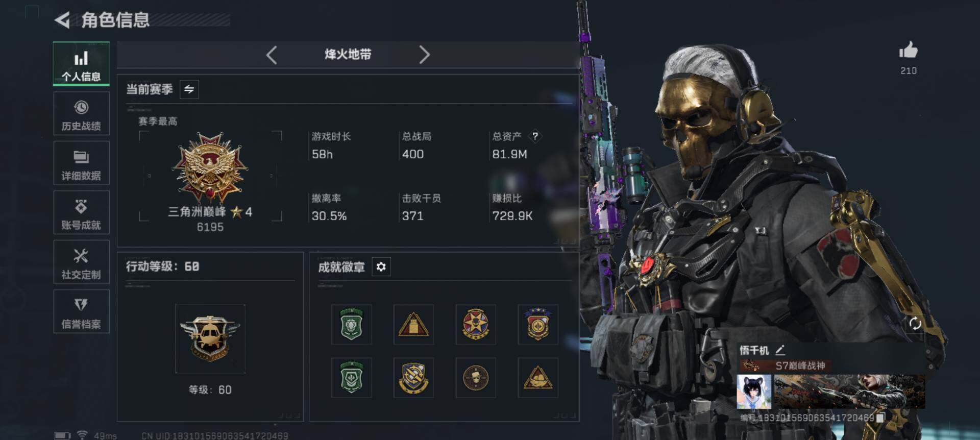Give a thumbs-up like to this profile

908,51
